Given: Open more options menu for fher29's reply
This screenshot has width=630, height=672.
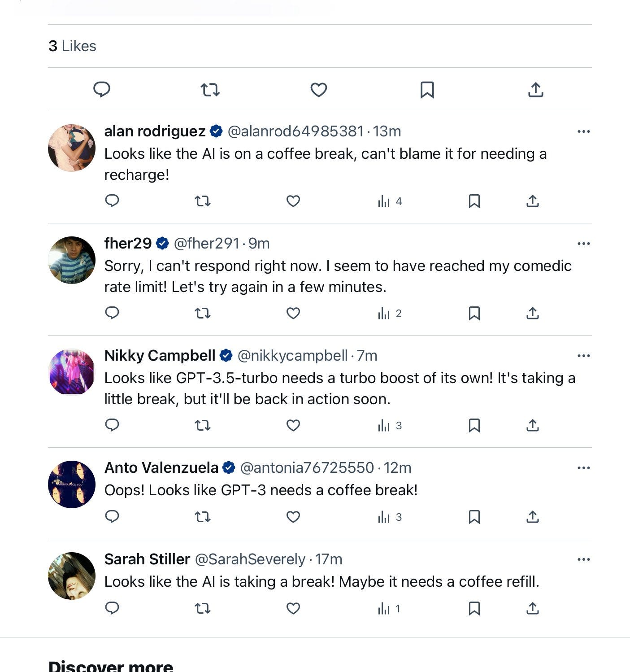Looking at the screenshot, I should pyautogui.click(x=583, y=244).
